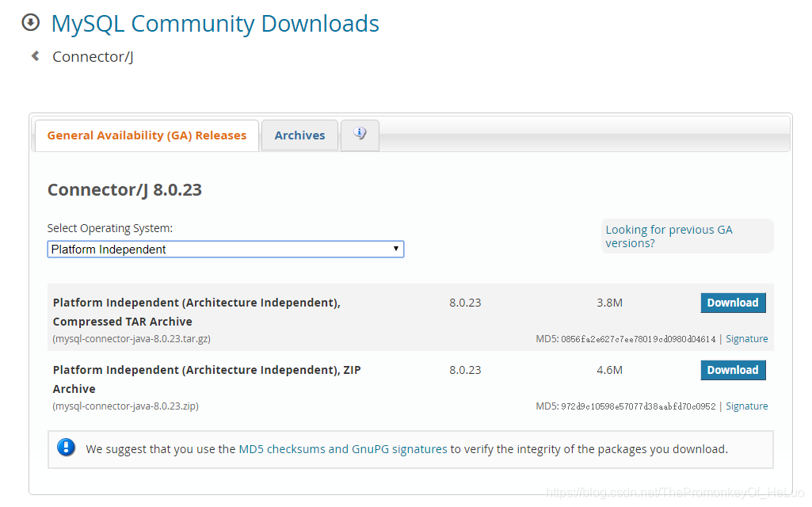Click the download circle icon beside page title
The height and width of the screenshot is (507, 812).
pyautogui.click(x=31, y=23)
